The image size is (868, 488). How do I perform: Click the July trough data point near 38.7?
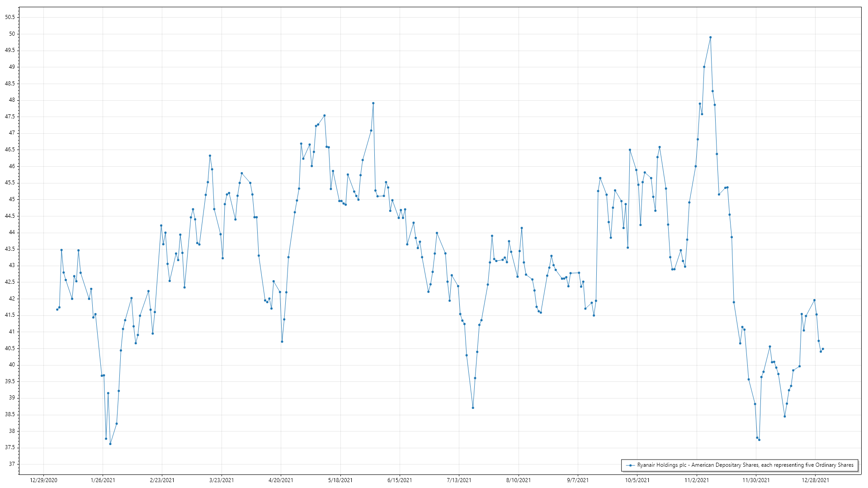click(473, 408)
